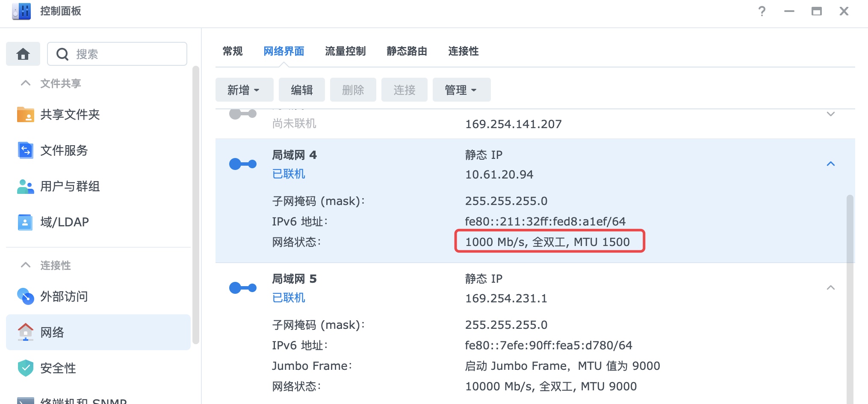This screenshot has height=404, width=868.
Task: Collapse LAN 4 (局域网 4) details chevron
Action: tap(830, 164)
